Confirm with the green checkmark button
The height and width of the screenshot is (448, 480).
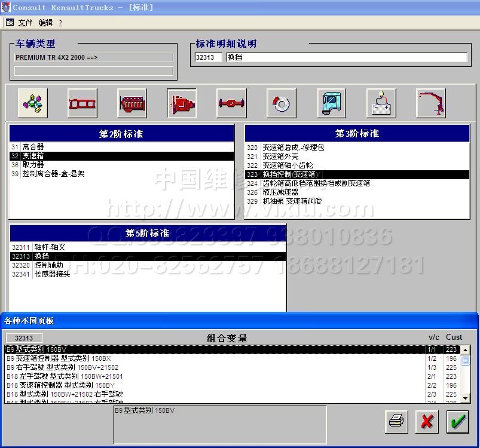pos(458,421)
